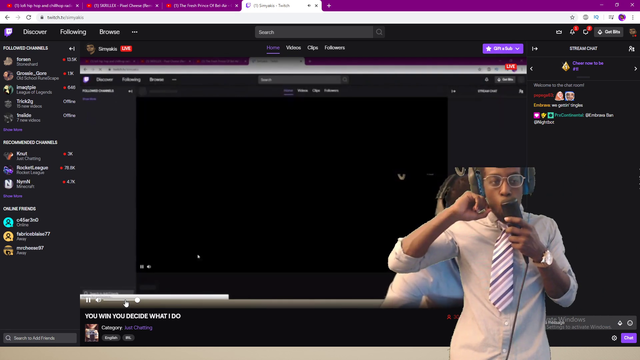640x360 pixels.
Task: Switch to lofi hip hop browser tab
Action: (42, 6)
